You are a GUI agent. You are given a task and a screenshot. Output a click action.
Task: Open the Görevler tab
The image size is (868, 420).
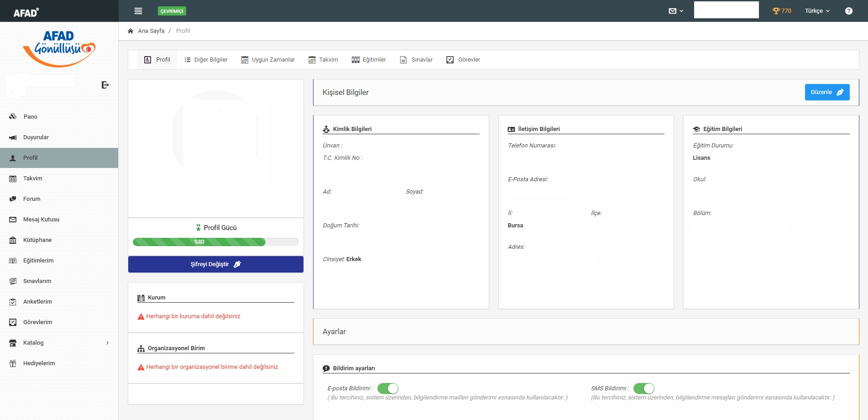point(463,60)
